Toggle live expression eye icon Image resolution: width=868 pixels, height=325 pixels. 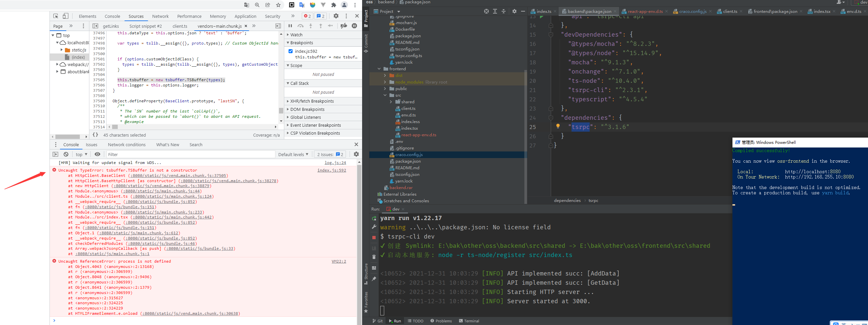97,154
